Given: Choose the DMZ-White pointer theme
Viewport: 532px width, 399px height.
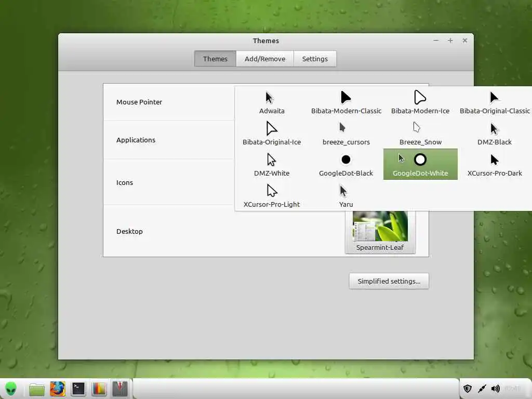Looking at the screenshot, I should pos(272,165).
